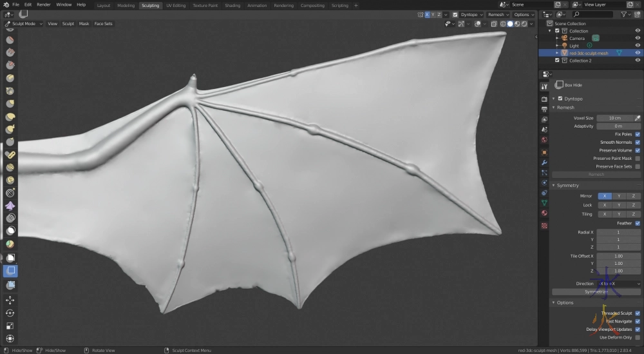Switch viewport to wireframe shading

(x=503, y=24)
